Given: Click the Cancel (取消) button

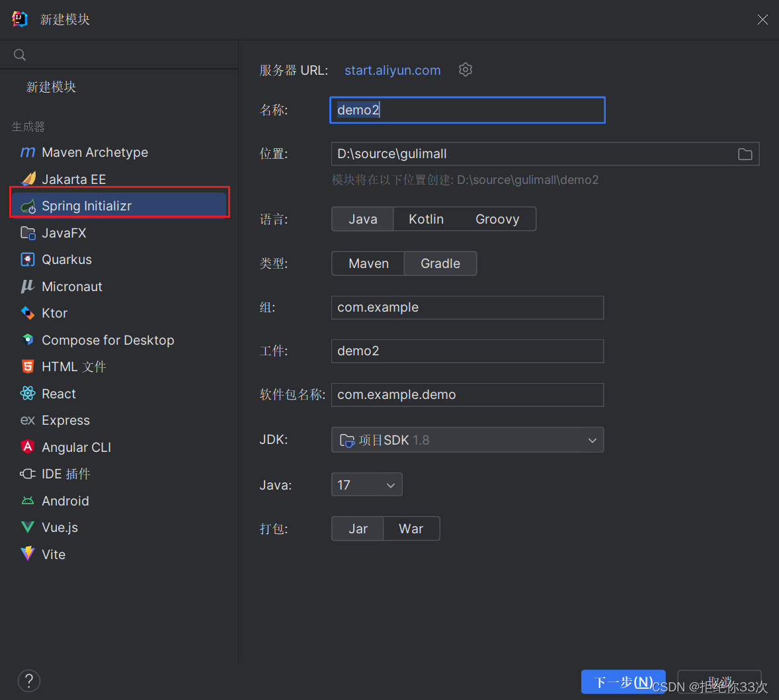Looking at the screenshot, I should 719,681.
